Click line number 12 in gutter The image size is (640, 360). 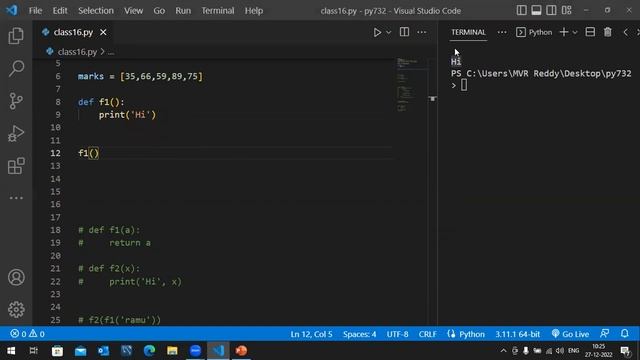click(x=56, y=153)
